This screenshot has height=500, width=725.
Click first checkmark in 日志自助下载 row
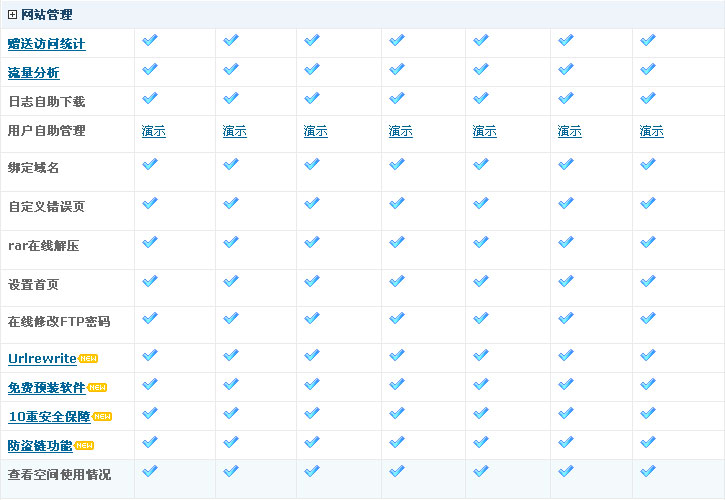coord(150,98)
